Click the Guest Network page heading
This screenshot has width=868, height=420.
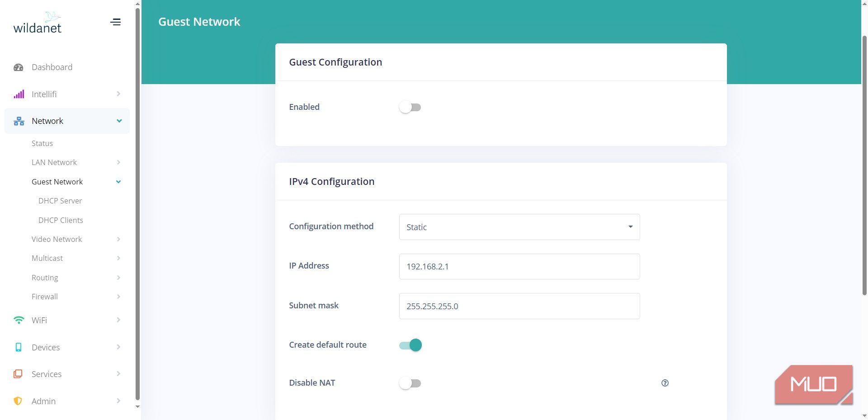pyautogui.click(x=199, y=22)
